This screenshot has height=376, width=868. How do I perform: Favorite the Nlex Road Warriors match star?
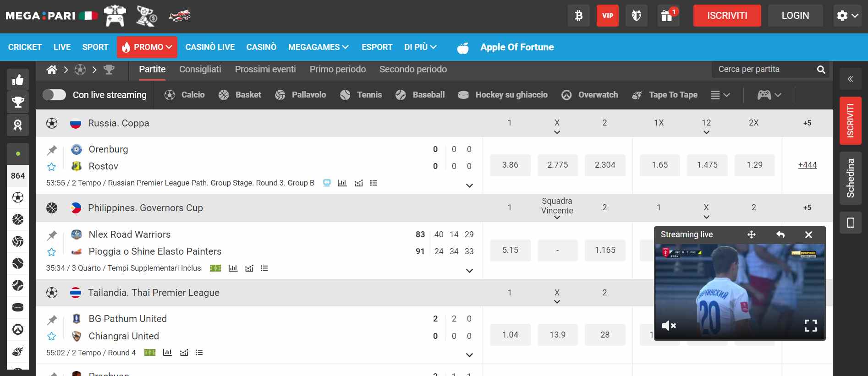(x=52, y=252)
